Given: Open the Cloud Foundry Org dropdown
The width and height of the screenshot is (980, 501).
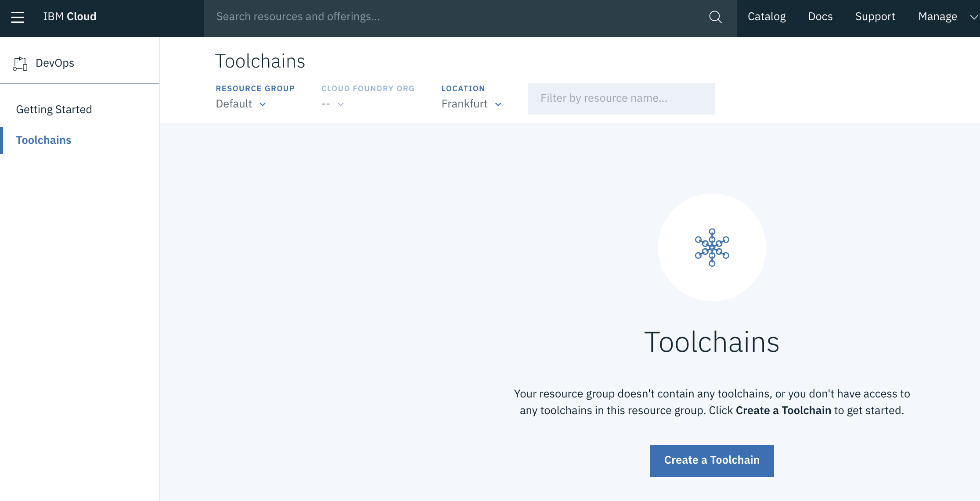Looking at the screenshot, I should pyautogui.click(x=333, y=104).
